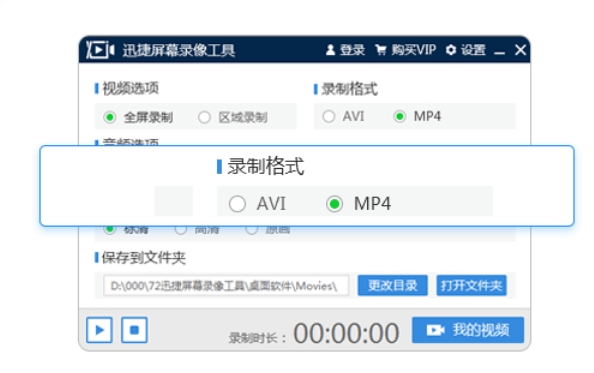Select the large MP4 radio in the enlarged callout

point(335,204)
